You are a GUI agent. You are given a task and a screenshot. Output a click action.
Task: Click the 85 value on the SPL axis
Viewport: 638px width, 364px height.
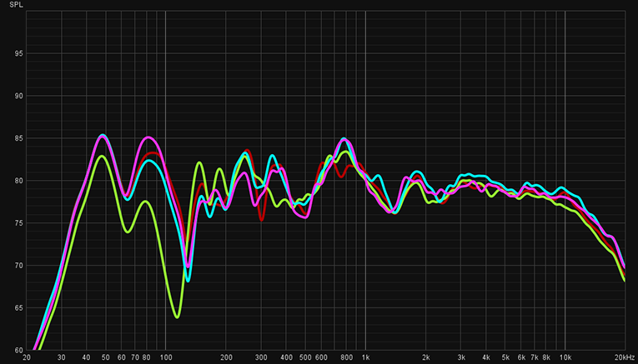18,138
